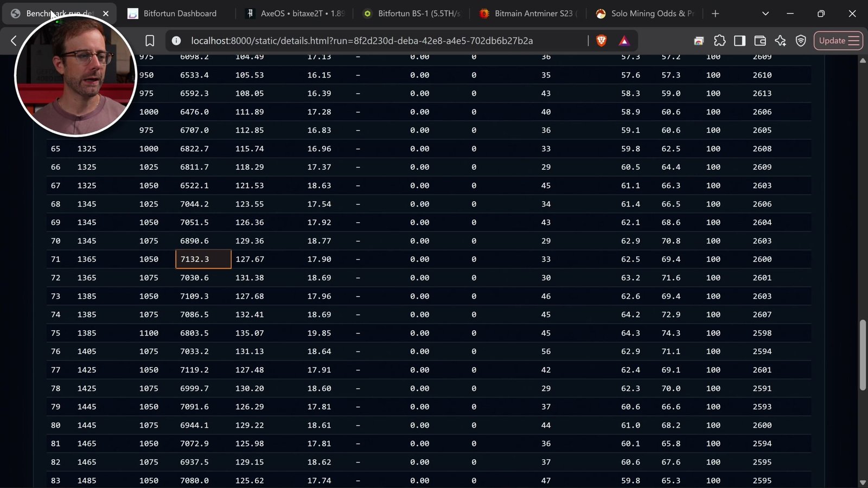The width and height of the screenshot is (868, 488).
Task: Click value 2591 in row 78
Action: coord(762,388)
